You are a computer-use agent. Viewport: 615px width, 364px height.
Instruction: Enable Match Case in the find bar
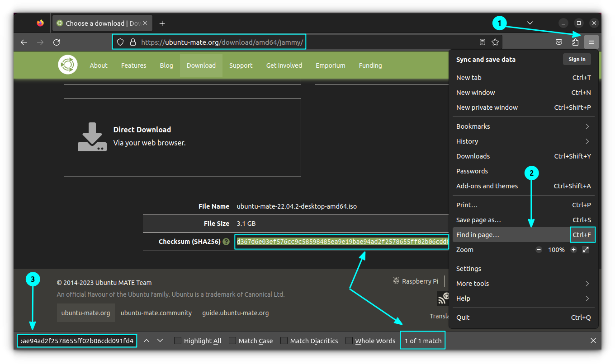pyautogui.click(x=232, y=341)
